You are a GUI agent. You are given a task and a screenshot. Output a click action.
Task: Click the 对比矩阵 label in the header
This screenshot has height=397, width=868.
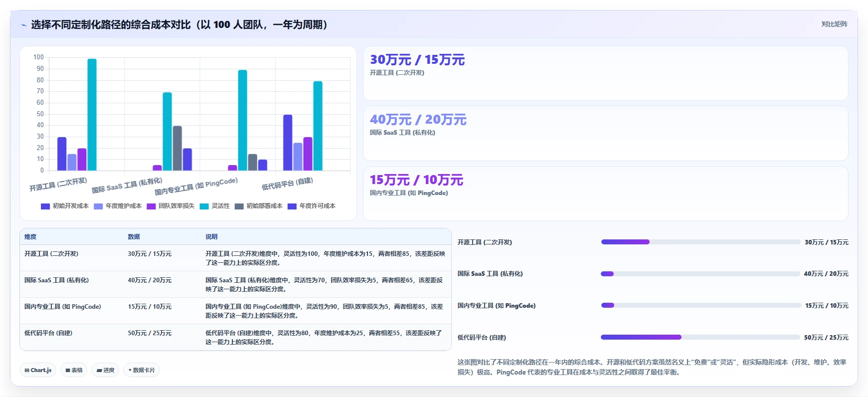click(x=834, y=24)
